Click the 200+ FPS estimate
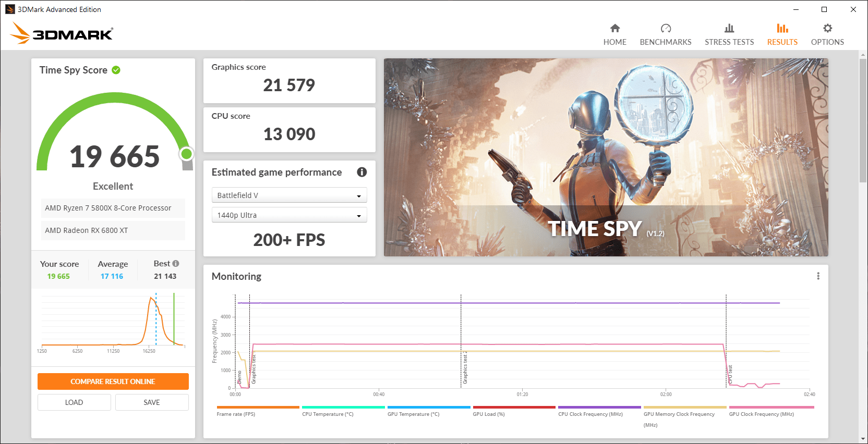 289,240
